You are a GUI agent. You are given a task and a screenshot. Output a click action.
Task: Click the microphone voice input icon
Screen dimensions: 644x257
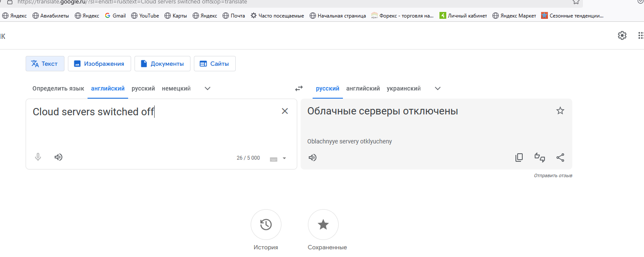(x=38, y=157)
